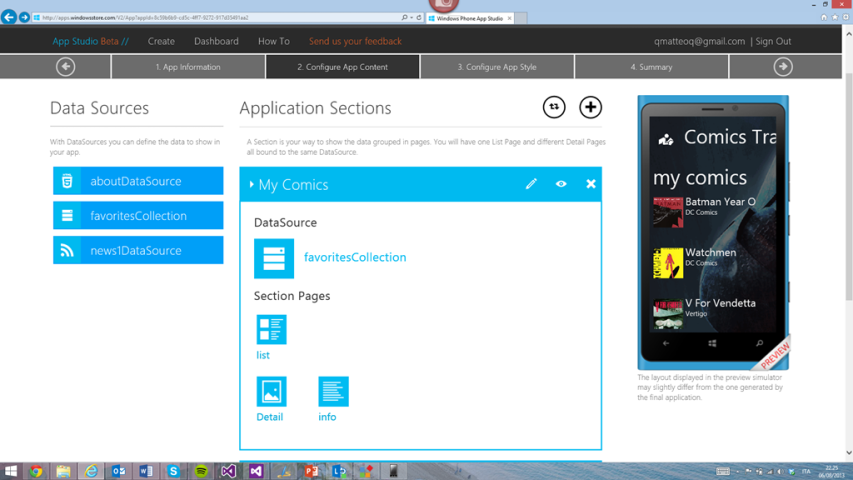Select the aboutDataSource data source

(138, 181)
